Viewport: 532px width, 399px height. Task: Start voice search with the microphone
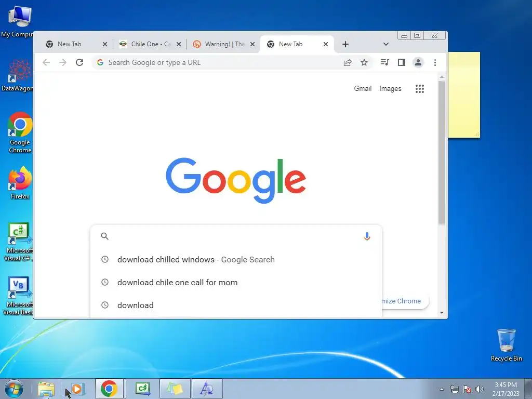[367, 236]
